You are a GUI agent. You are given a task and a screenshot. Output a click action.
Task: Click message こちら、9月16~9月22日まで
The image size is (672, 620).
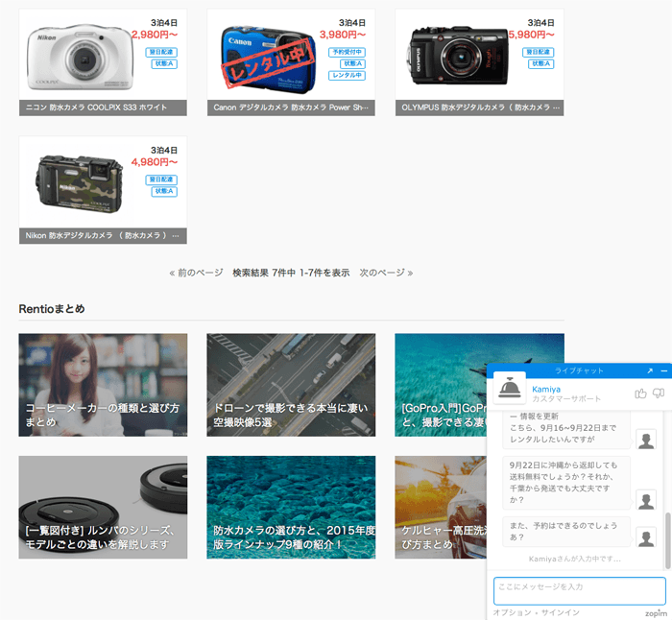566,430
